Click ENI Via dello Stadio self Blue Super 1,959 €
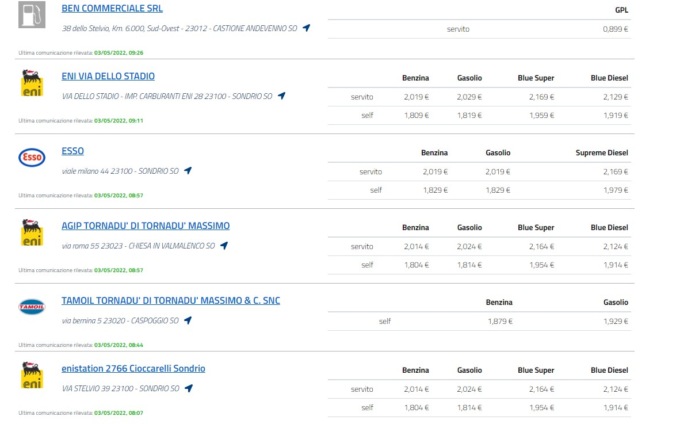Viewport: 680px width, 424px height. pos(541,115)
